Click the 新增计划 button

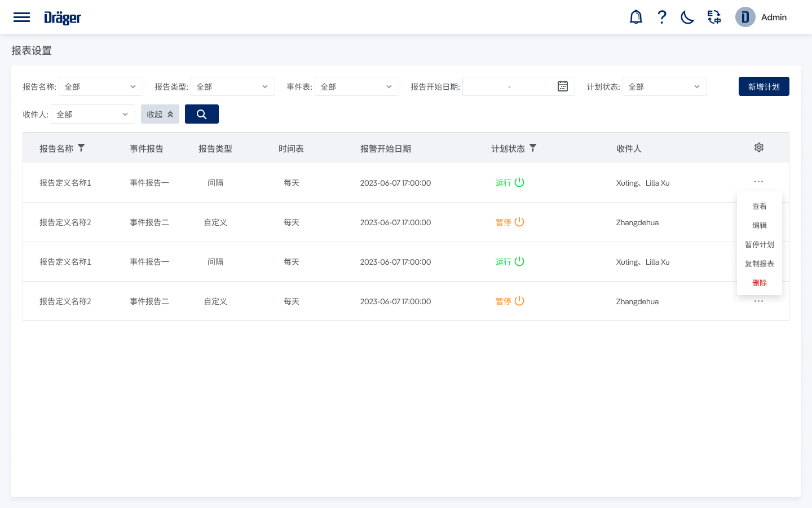pos(764,86)
